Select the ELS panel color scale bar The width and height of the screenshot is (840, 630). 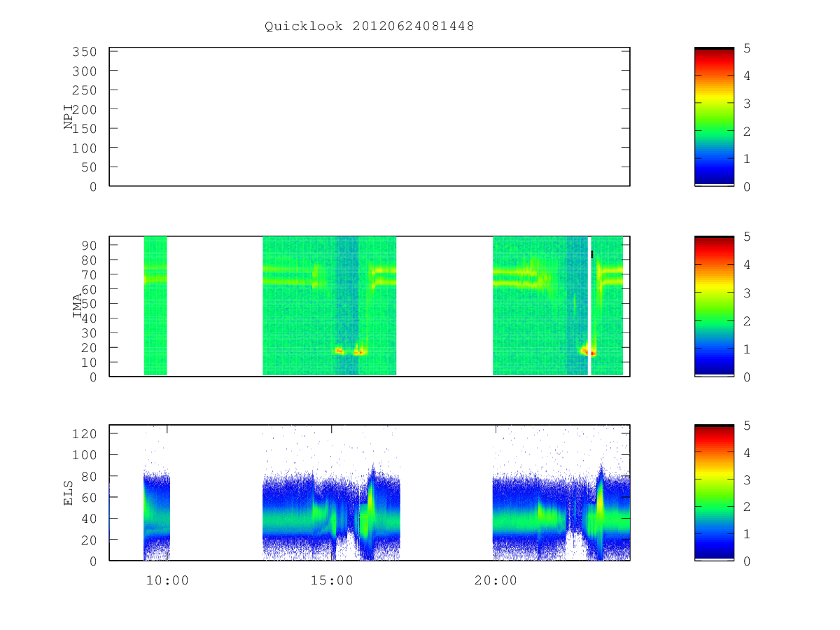coord(714,493)
